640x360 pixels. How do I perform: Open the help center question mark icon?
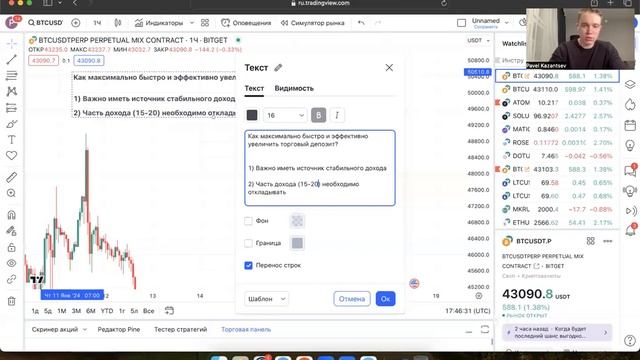630,340
